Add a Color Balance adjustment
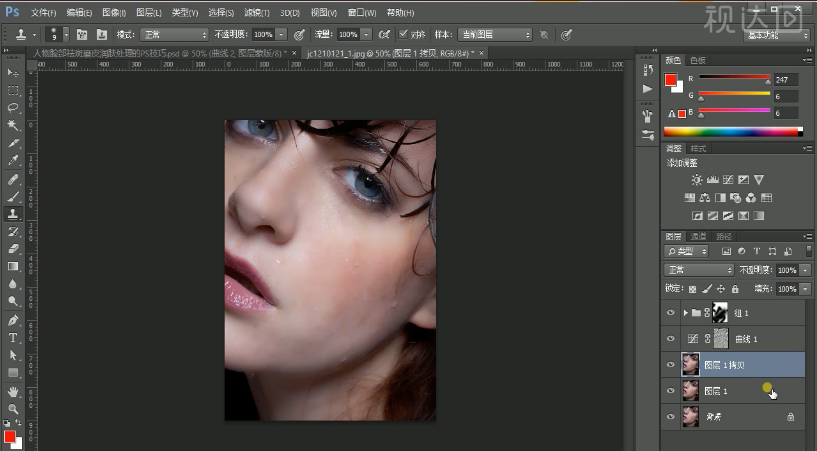The height and width of the screenshot is (451, 817). (x=704, y=198)
